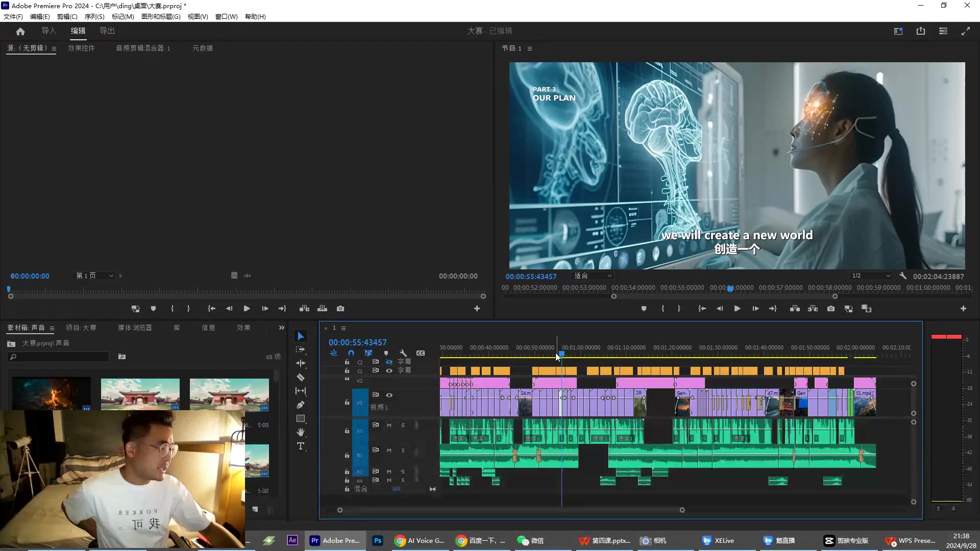
Task: Click timeline timecode 00:00:55:43457
Action: pos(357,342)
